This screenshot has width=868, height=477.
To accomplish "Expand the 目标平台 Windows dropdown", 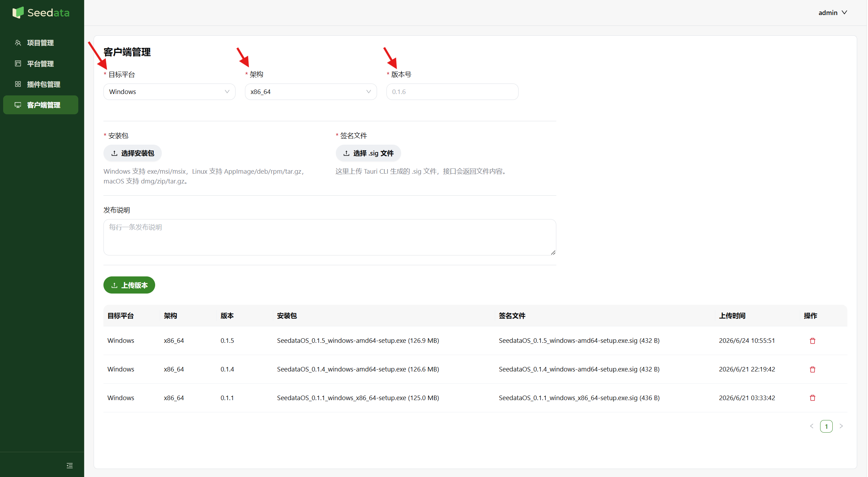I will (169, 92).
